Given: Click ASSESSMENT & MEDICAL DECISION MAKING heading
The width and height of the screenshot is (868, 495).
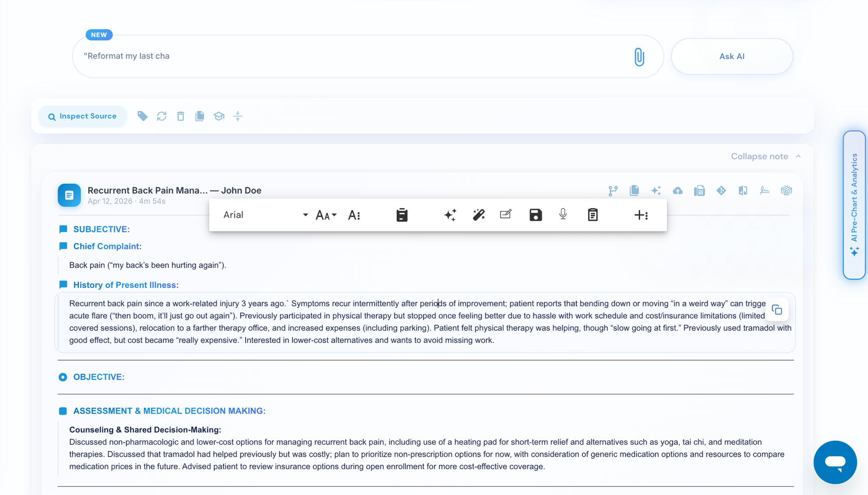Looking at the screenshot, I should point(169,411).
